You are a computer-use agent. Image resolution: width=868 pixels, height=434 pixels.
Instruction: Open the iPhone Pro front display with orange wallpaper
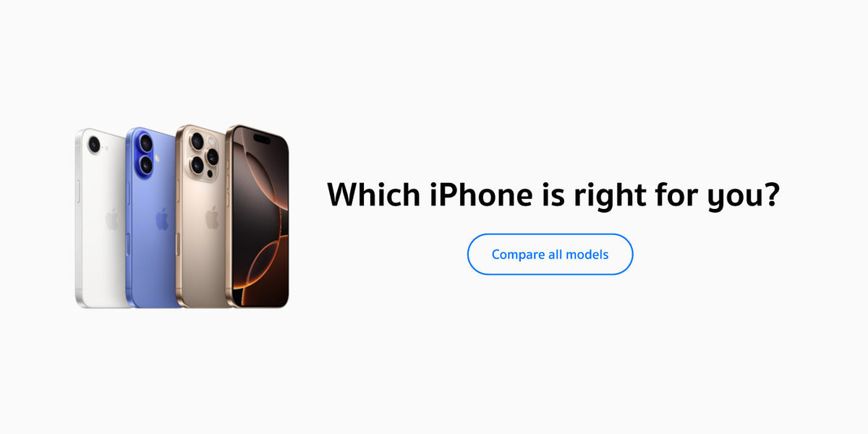click(x=258, y=216)
